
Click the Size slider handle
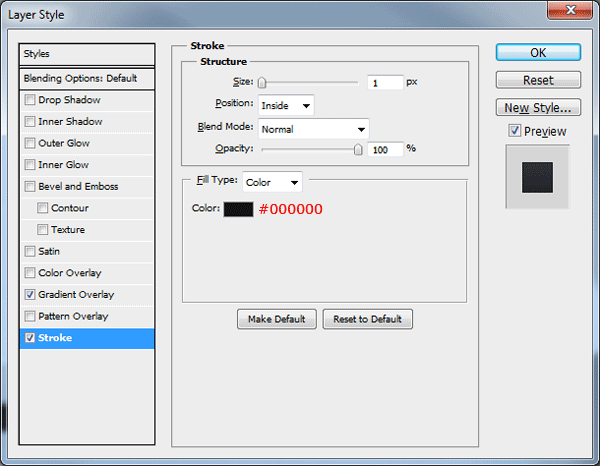coord(262,82)
